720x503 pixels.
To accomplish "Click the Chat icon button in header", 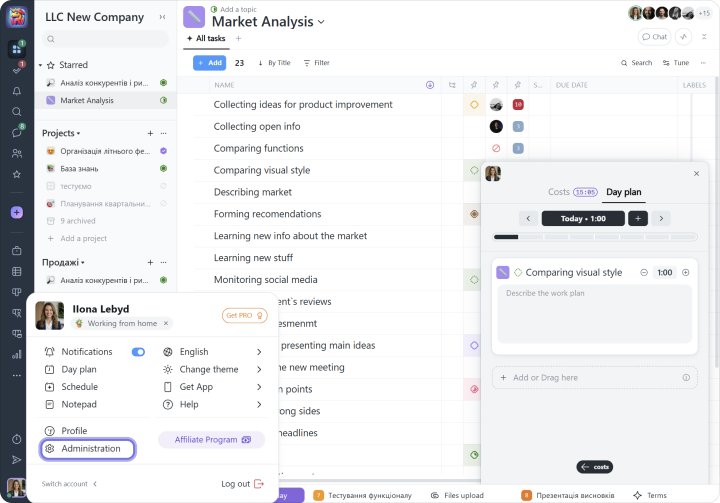I will point(654,37).
